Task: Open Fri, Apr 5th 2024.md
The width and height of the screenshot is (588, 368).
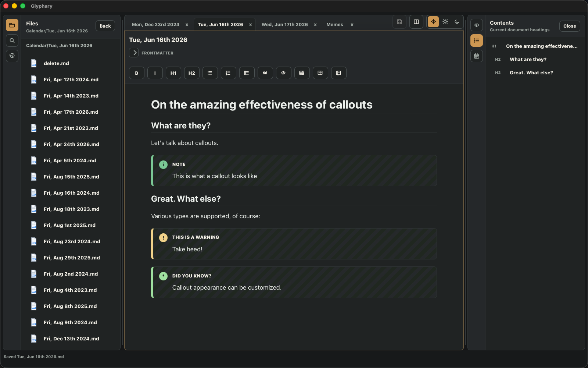Action: click(71, 160)
